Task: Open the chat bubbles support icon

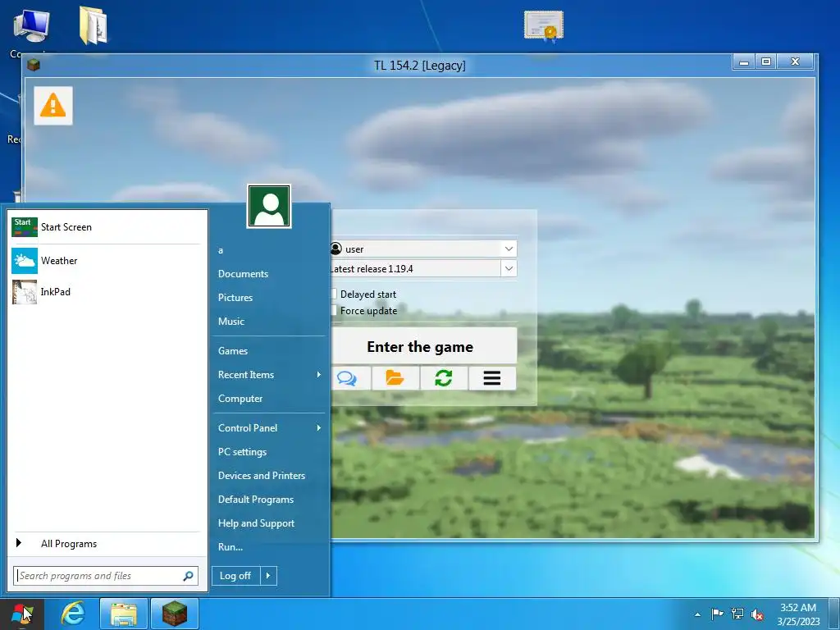Action: point(347,378)
